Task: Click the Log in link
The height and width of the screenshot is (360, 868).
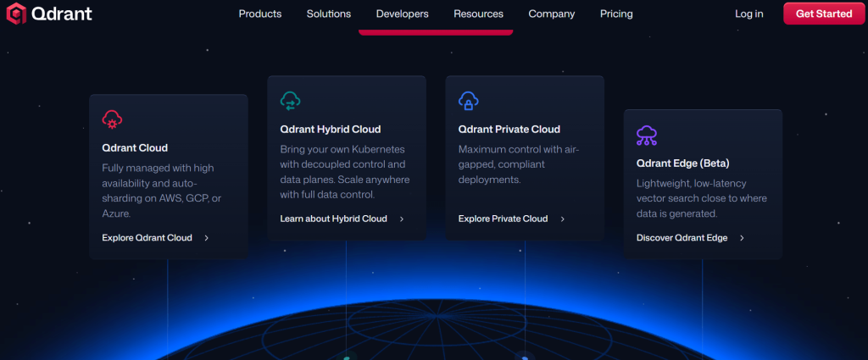Action: click(749, 14)
